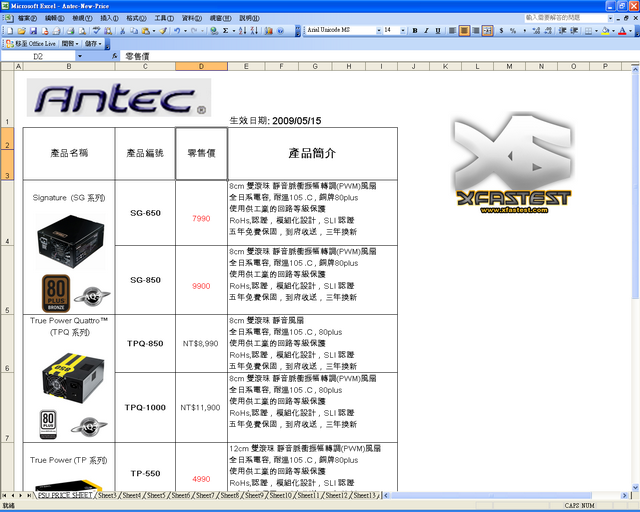640x512 pixels.
Task: Open Print Preview icon
Action: (82, 31)
